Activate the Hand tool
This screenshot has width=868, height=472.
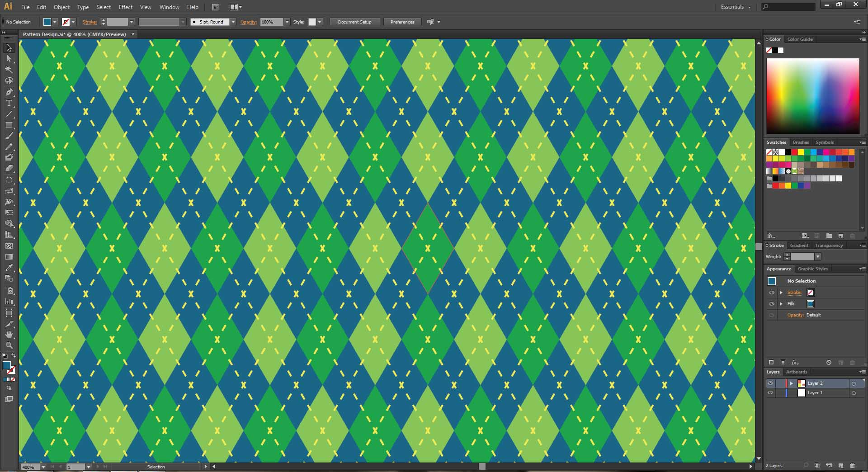[x=9, y=335]
